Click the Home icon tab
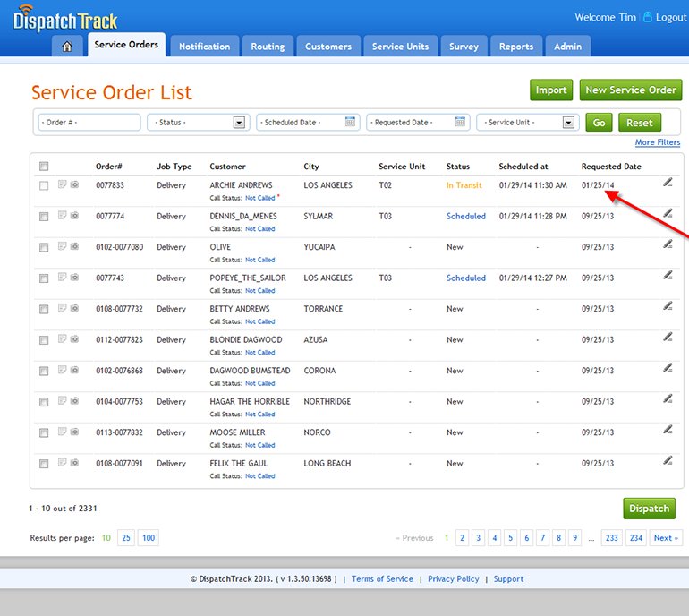 (67, 47)
